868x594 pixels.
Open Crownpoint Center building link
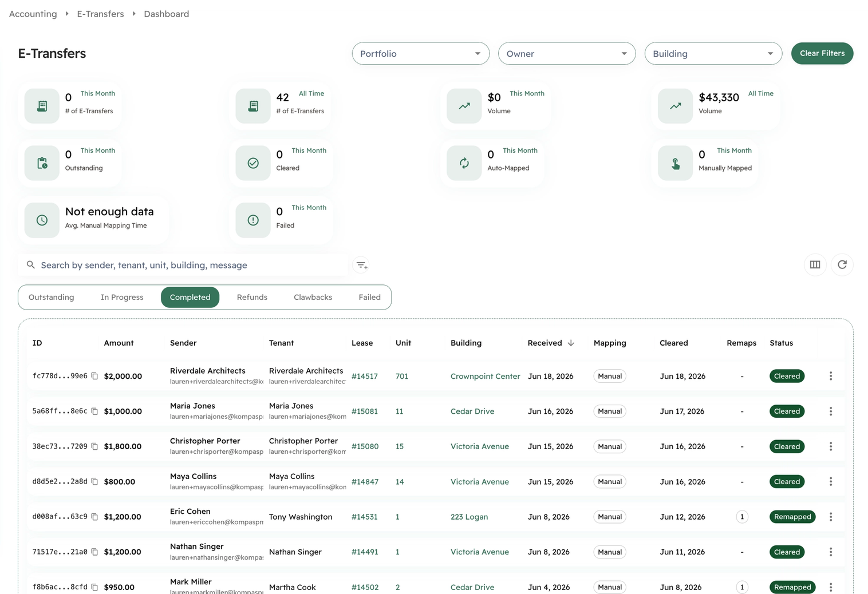pos(486,377)
